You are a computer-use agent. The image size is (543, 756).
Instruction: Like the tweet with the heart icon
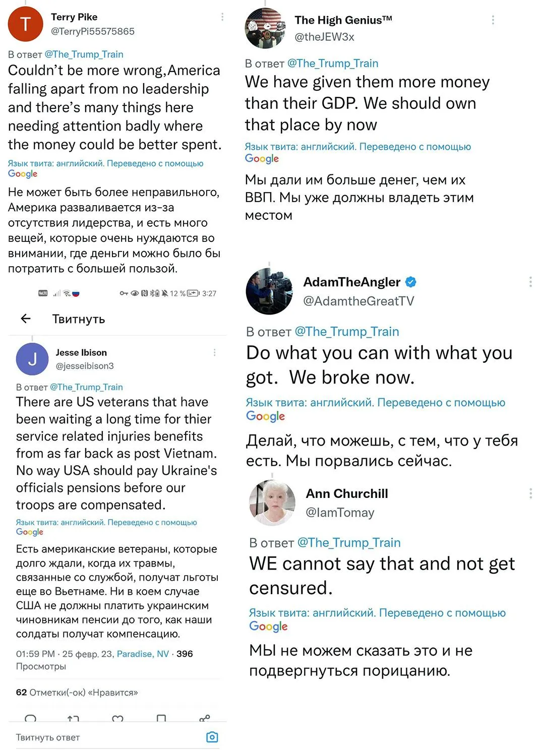pyautogui.click(x=117, y=718)
